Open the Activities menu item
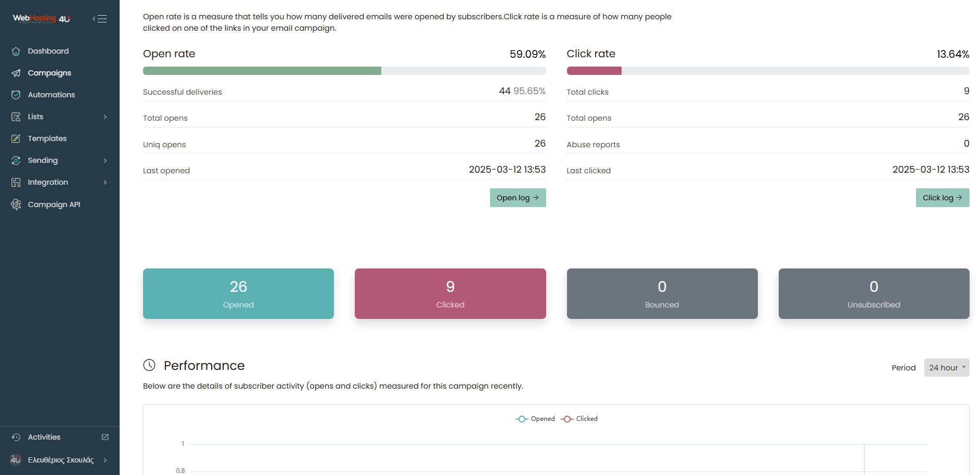The image size is (980, 475). [x=44, y=437]
